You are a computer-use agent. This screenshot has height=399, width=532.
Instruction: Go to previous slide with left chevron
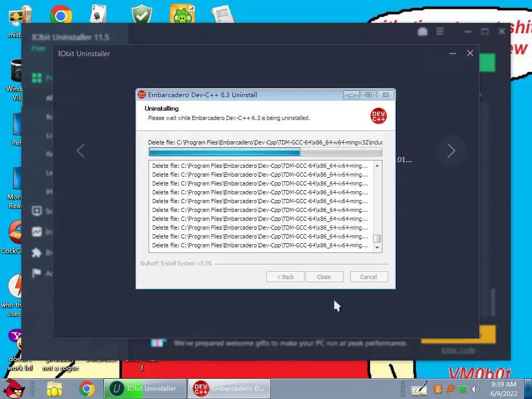81,151
